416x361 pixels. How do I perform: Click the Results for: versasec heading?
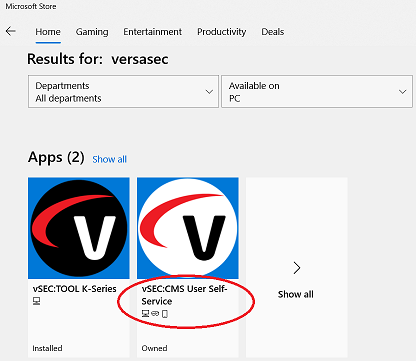[x=98, y=59]
